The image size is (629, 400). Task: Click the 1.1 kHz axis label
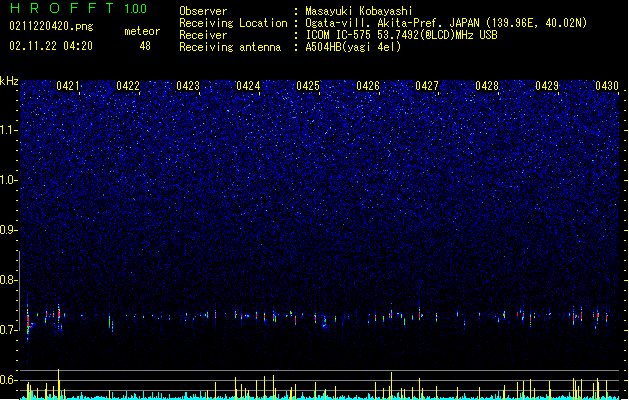point(8,130)
